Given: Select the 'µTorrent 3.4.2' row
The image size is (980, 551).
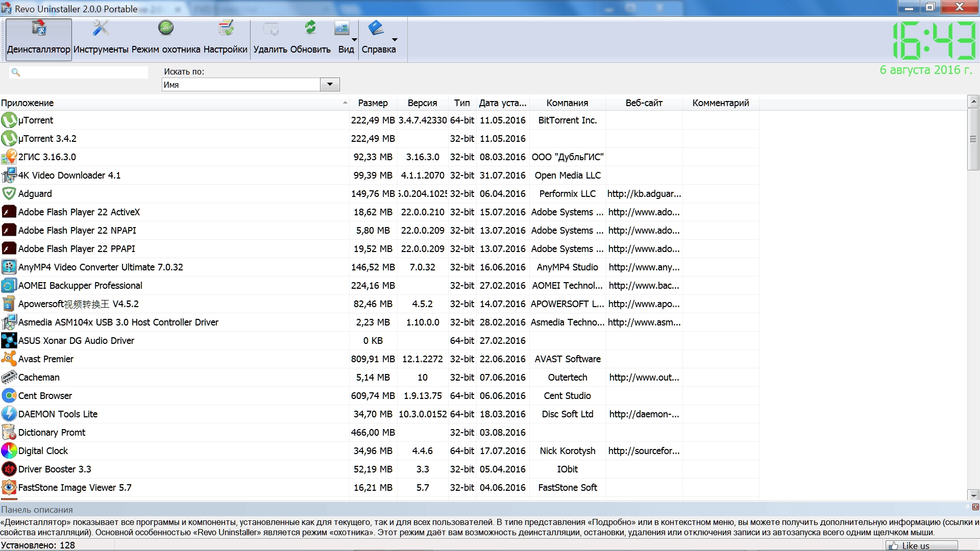Looking at the screenshot, I should pos(379,139).
